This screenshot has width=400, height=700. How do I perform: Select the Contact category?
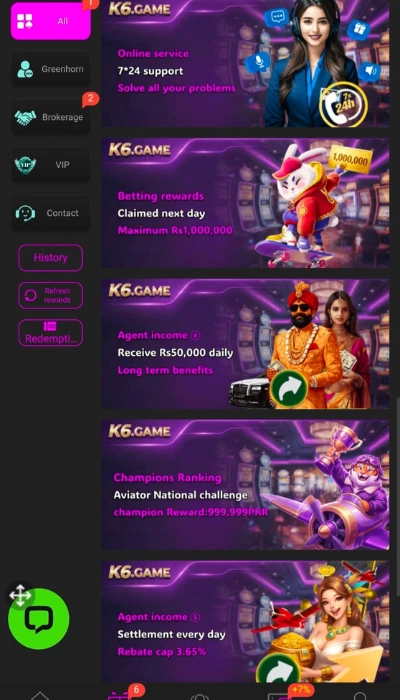pos(50,213)
